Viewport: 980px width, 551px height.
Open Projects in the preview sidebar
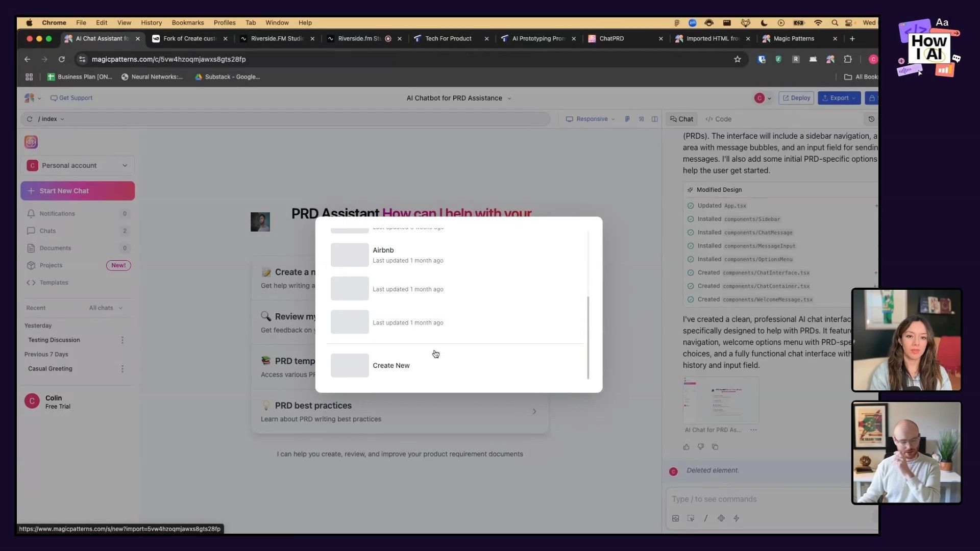[77, 265]
